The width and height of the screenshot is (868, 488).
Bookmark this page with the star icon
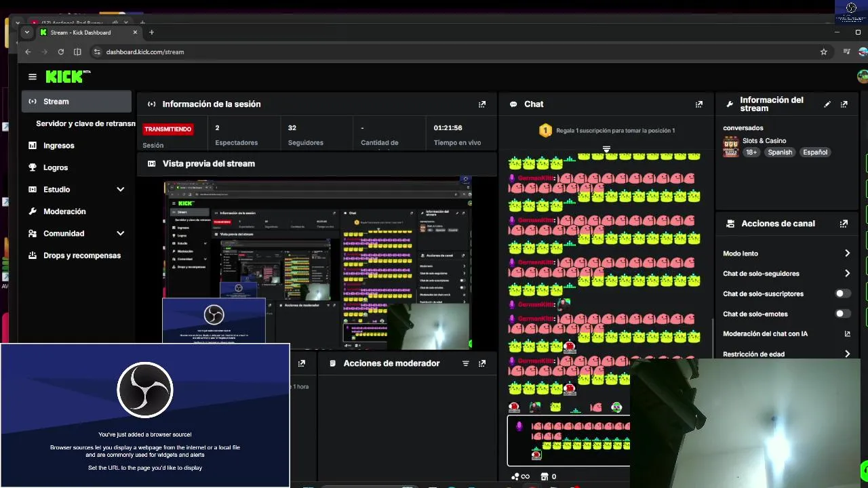(x=824, y=52)
